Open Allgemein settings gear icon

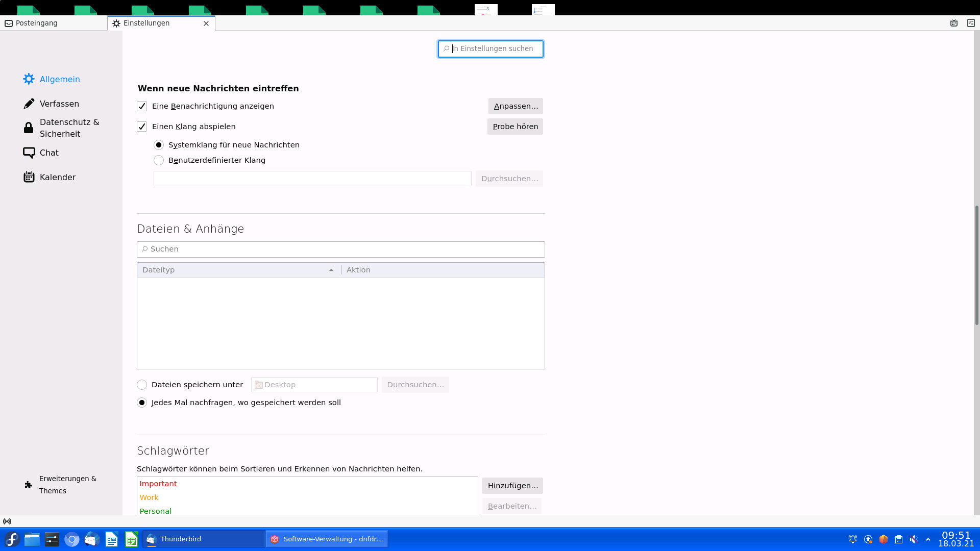(29, 79)
